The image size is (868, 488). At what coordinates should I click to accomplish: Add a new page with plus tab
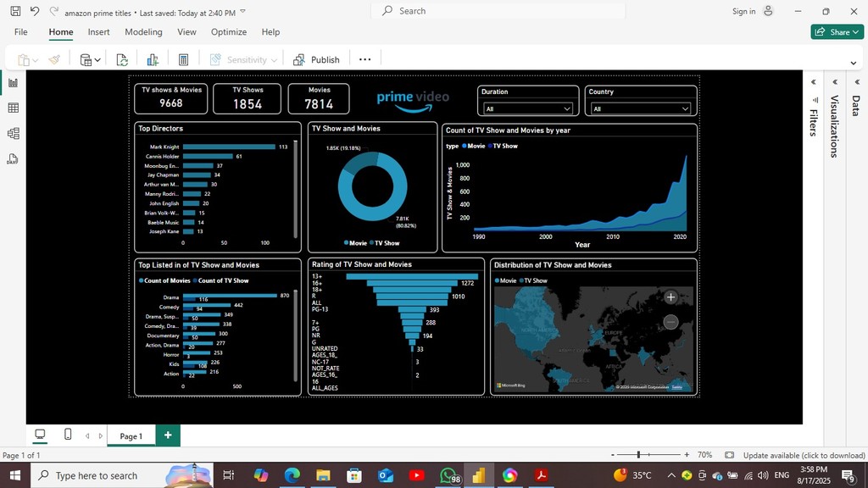[168, 435]
